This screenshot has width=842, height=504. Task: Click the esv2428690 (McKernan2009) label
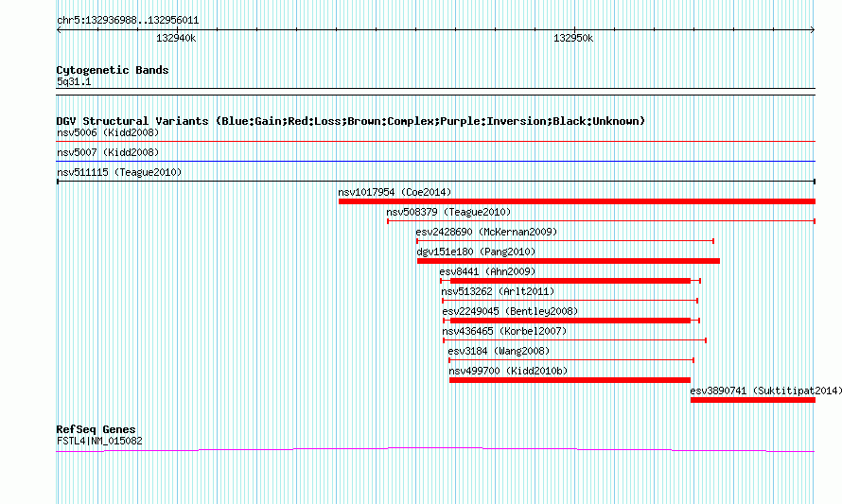coord(486,232)
